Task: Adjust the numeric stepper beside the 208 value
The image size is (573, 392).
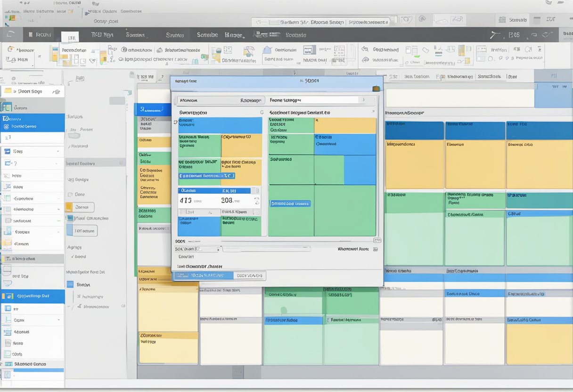Action: click(x=256, y=201)
